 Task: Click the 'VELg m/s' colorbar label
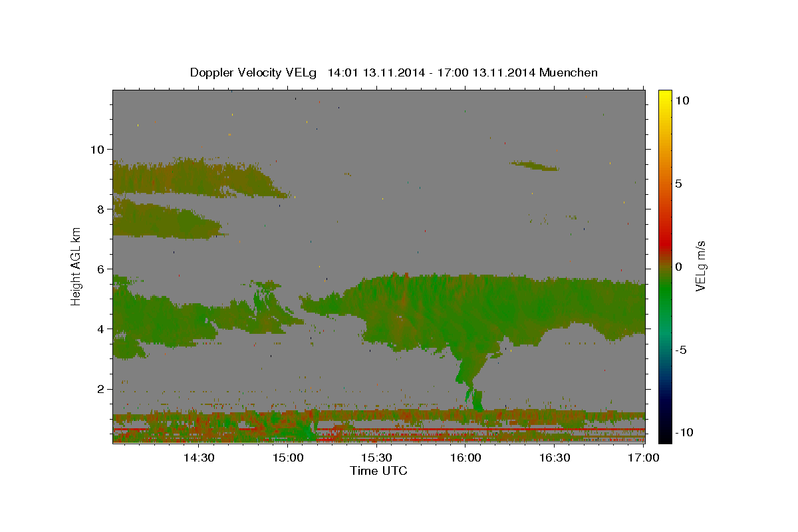700,267
